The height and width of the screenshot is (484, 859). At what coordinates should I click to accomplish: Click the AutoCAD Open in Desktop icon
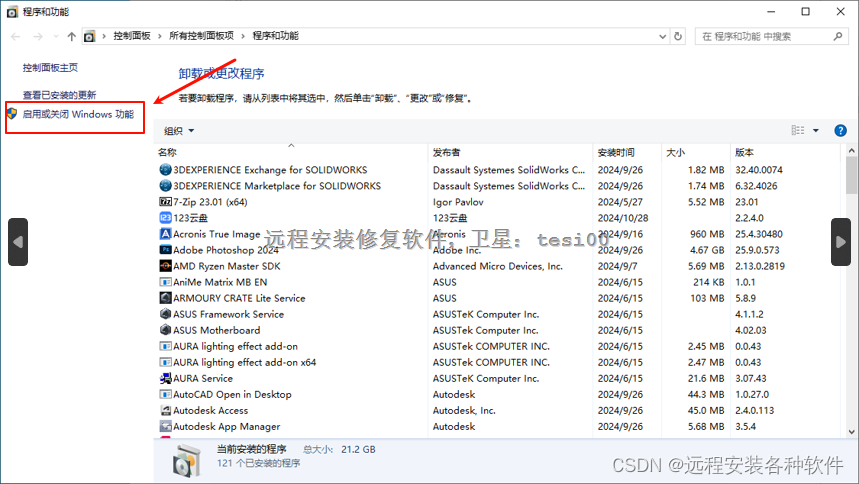click(165, 395)
